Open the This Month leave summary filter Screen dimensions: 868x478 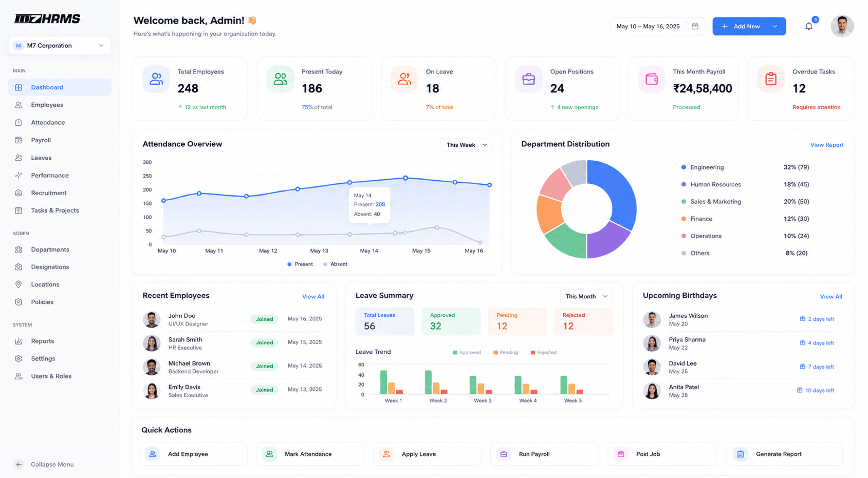(586, 296)
